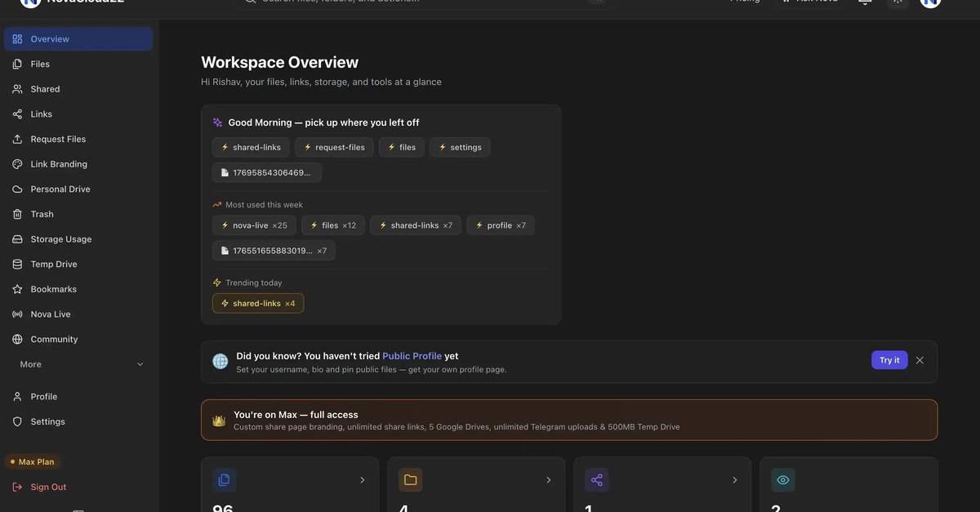Viewport: 980px width, 512px height.
Task: Open the Overview sidebar item
Action: (78, 39)
